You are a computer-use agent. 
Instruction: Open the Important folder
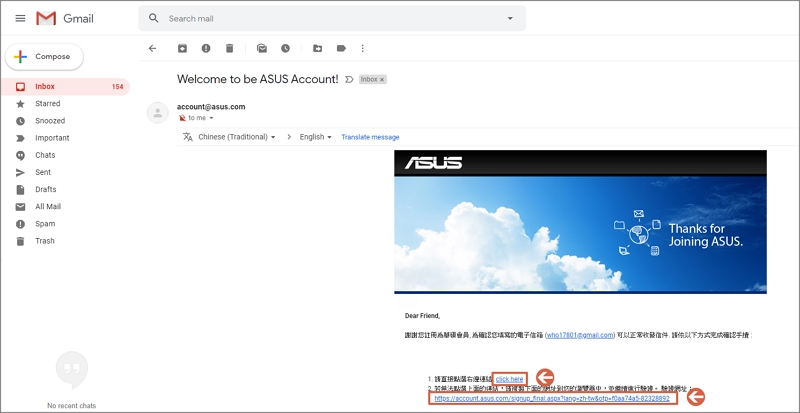pos(65,138)
